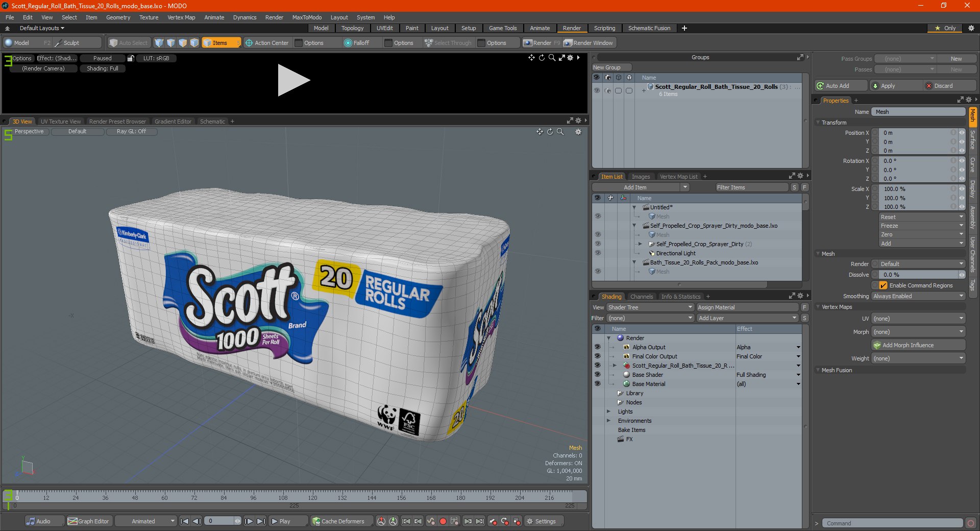Expand Self_Propelled_Crop_Sprayer_Dirty item group
Viewport: 980px width, 531px height.
640,244
